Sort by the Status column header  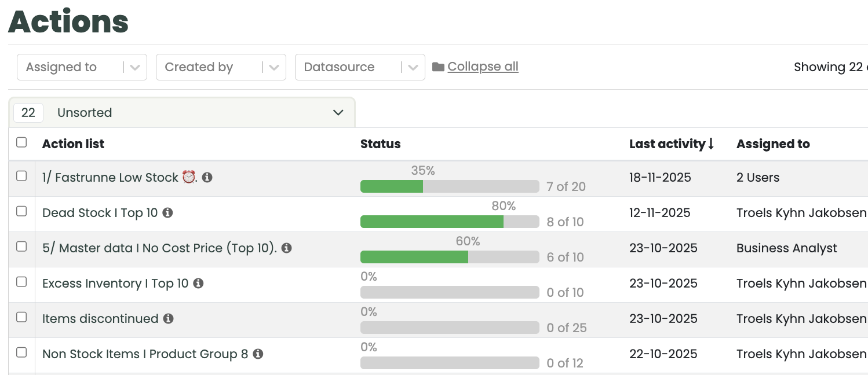[x=380, y=144]
